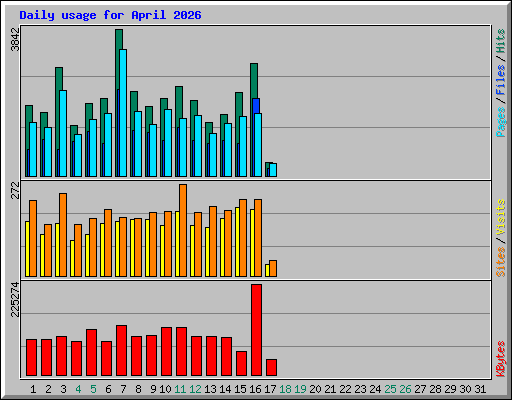The width and height of the screenshot is (512, 400).
Task: Click the cyan pages bar for day 10
Action: pos(168,143)
